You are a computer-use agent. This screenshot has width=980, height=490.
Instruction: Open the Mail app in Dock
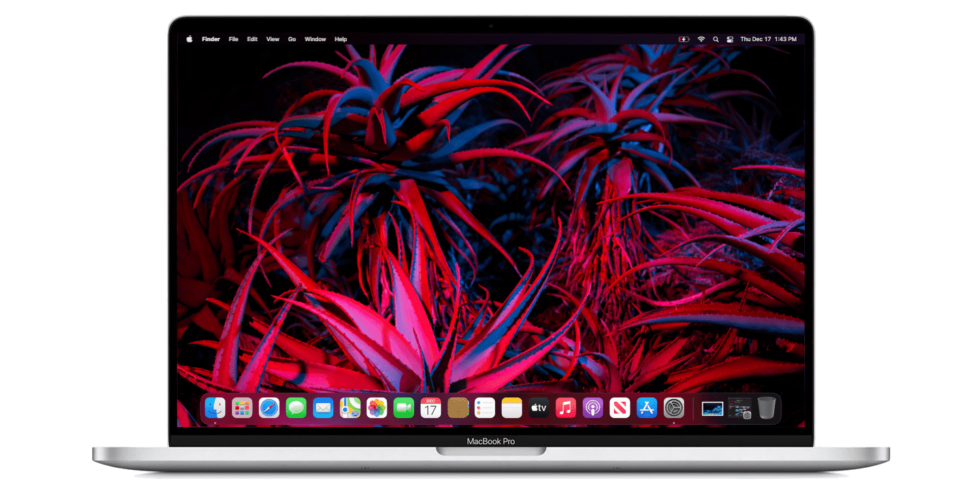tap(323, 408)
